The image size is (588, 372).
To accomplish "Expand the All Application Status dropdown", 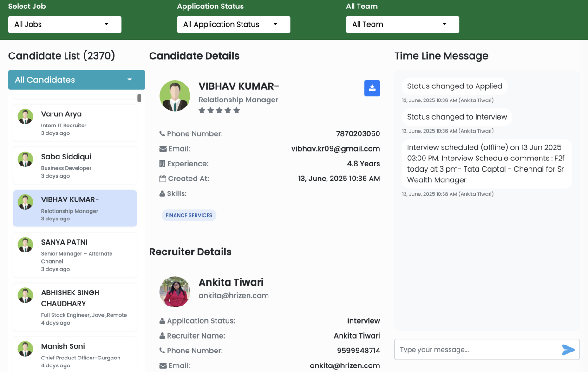I will click(x=234, y=25).
